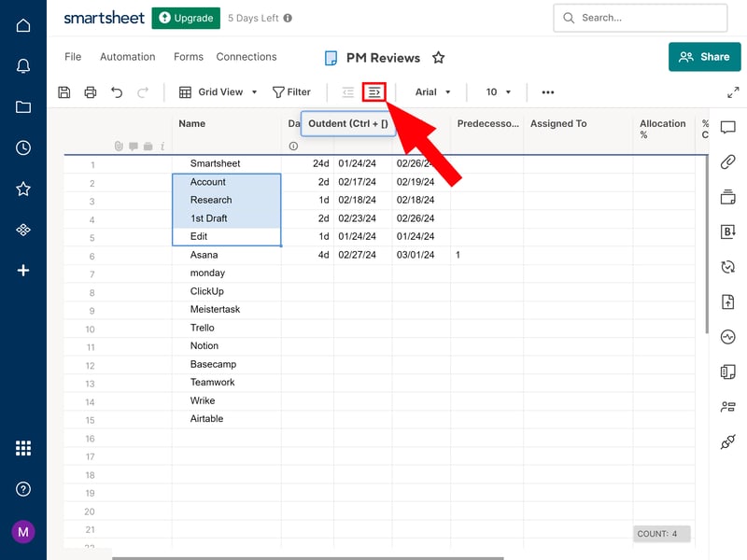This screenshot has width=747, height=560.
Task: Click the PM Reviews sheet title
Action: pyautogui.click(x=383, y=58)
